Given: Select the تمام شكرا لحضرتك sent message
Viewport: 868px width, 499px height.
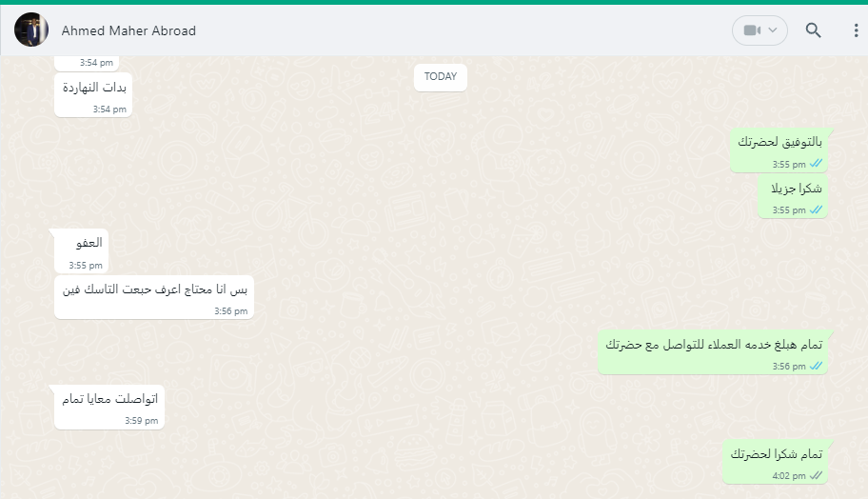Looking at the screenshot, I should [x=775, y=463].
